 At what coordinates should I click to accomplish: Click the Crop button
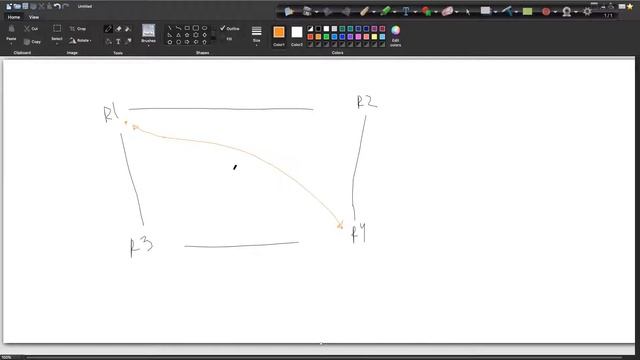click(x=78, y=29)
